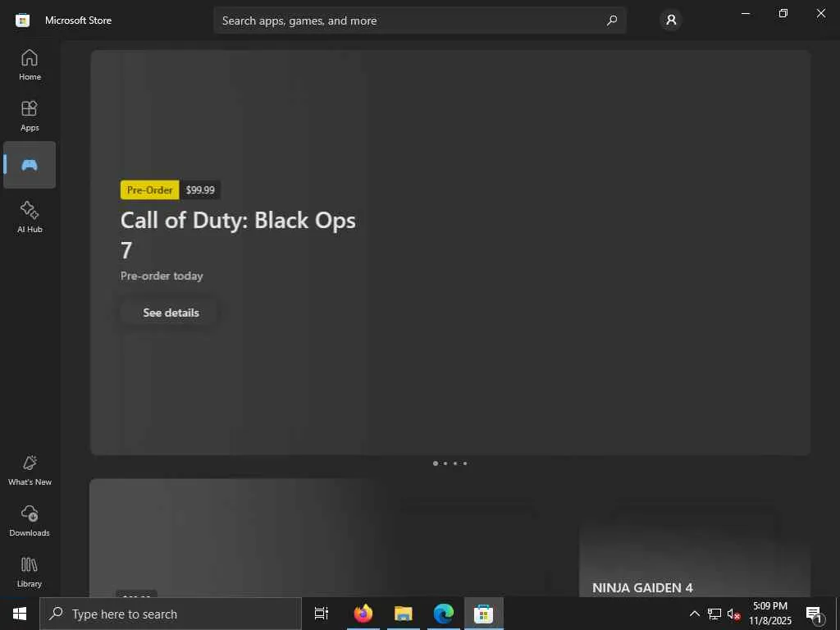Open the Library section
This screenshot has width=840, height=630.
coord(30,572)
